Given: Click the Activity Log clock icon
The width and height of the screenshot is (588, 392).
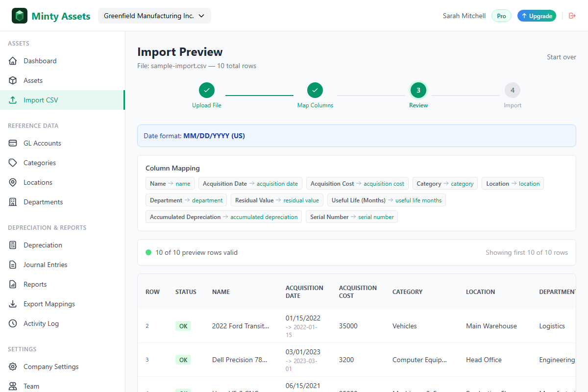Looking at the screenshot, I should 13,323.
